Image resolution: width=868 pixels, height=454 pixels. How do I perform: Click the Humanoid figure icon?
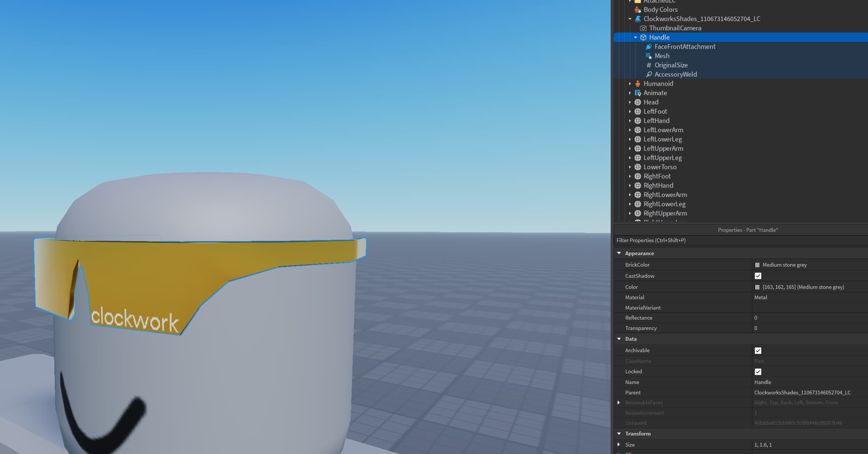coord(637,84)
